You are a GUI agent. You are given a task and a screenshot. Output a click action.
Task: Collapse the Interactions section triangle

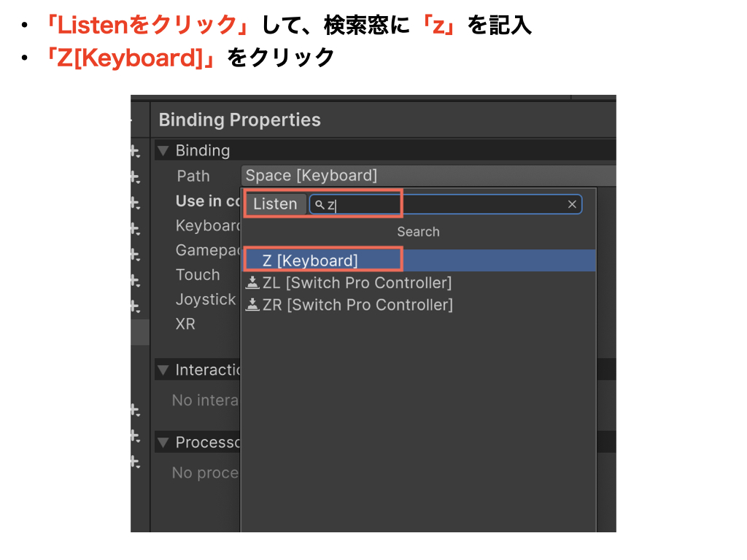point(163,370)
